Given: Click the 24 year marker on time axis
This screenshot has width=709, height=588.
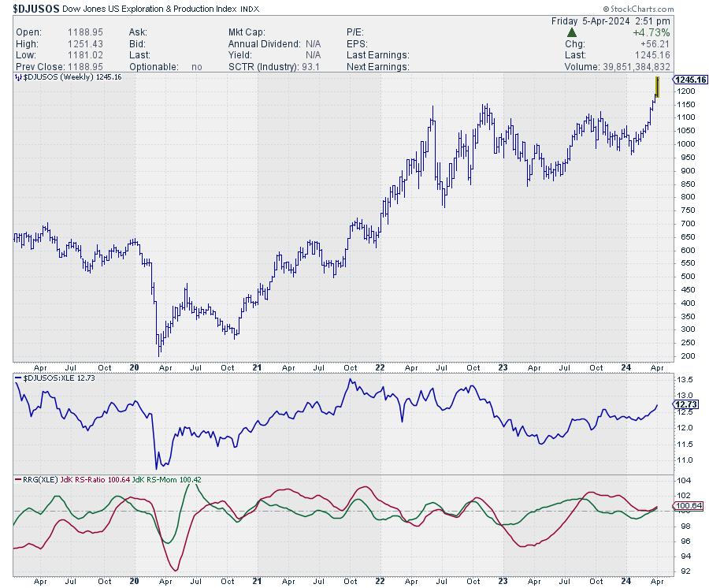Looking at the screenshot, I should 625,367.
